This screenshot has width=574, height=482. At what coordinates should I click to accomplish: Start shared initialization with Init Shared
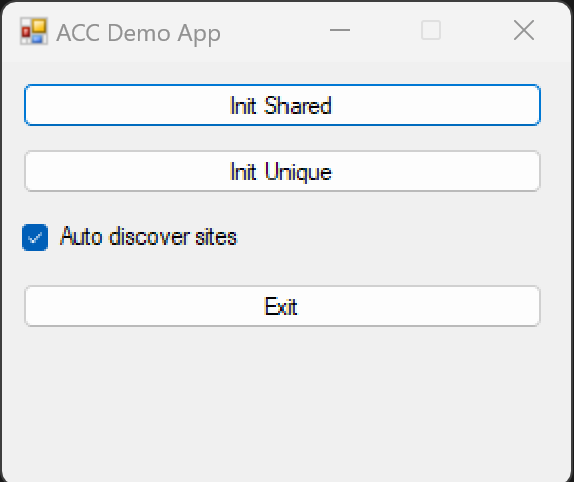point(282,105)
